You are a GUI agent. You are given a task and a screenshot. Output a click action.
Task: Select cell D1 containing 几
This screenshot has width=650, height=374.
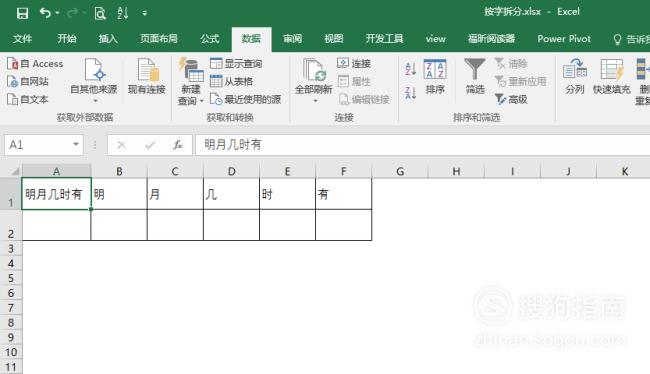coord(231,194)
